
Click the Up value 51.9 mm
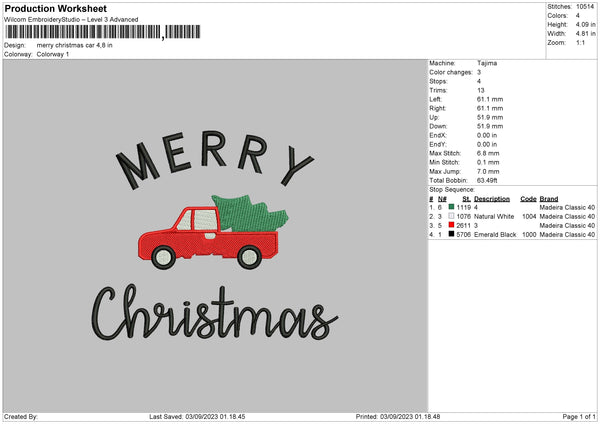click(x=490, y=117)
